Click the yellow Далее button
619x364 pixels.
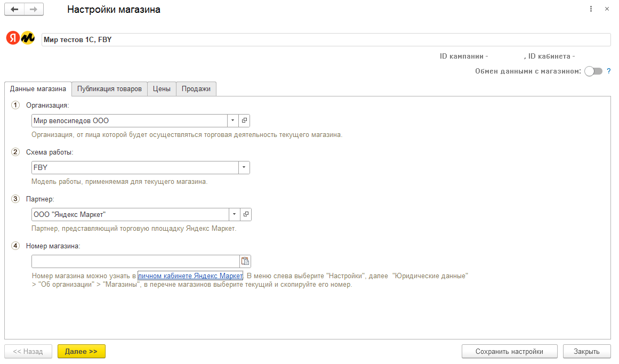click(81, 352)
